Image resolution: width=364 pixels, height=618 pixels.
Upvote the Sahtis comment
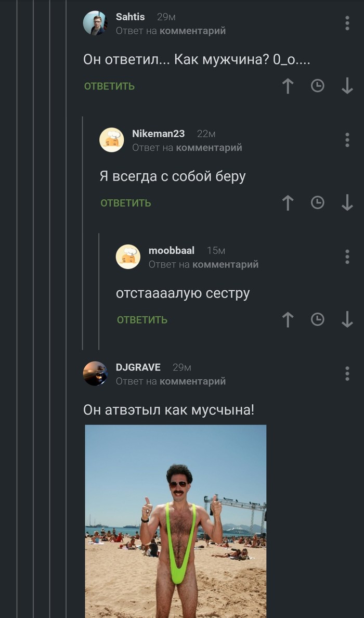288,85
